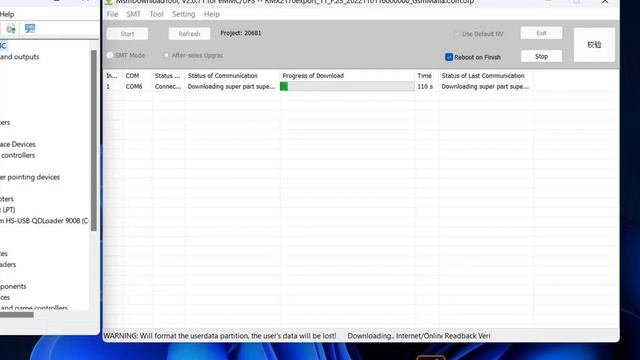Open the Help menu in MsmDownloadTool

(x=211, y=14)
